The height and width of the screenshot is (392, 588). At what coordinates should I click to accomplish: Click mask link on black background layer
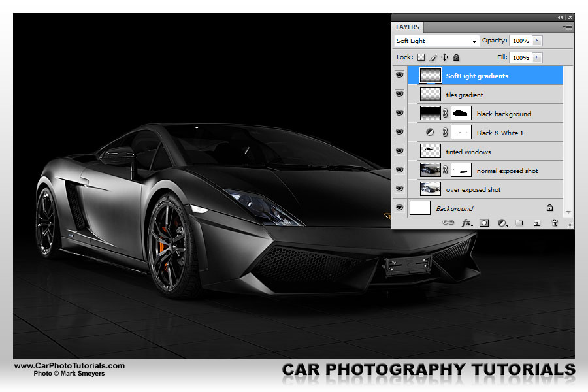coord(445,113)
